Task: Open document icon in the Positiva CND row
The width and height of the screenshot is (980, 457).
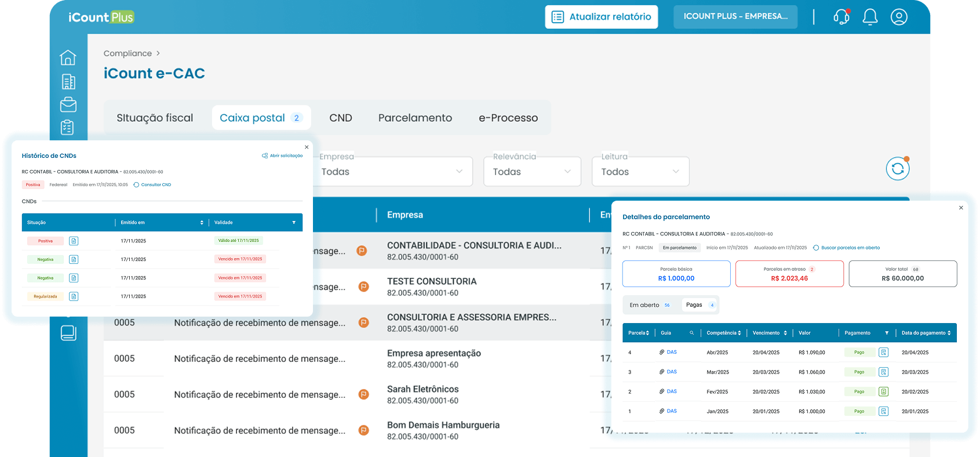Action: [x=74, y=241]
